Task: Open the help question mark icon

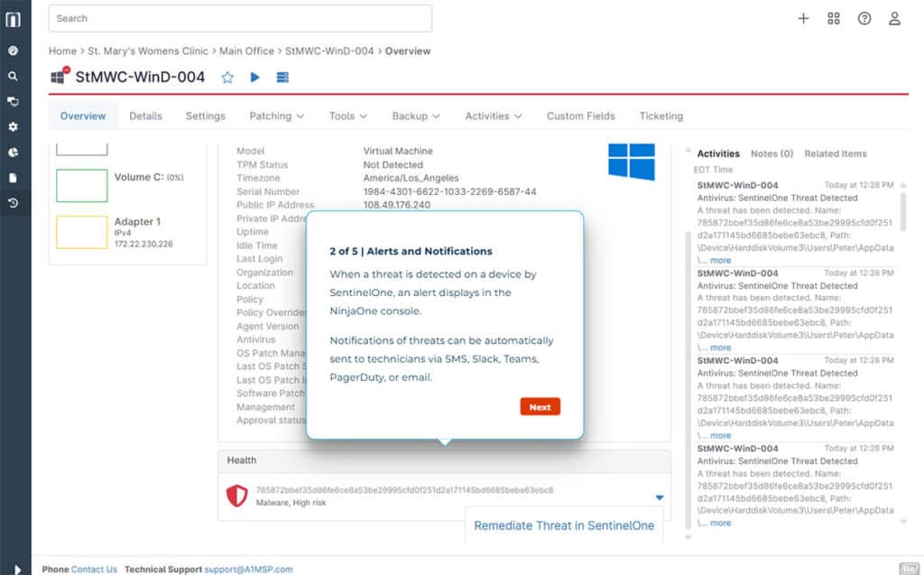Action: tap(864, 18)
